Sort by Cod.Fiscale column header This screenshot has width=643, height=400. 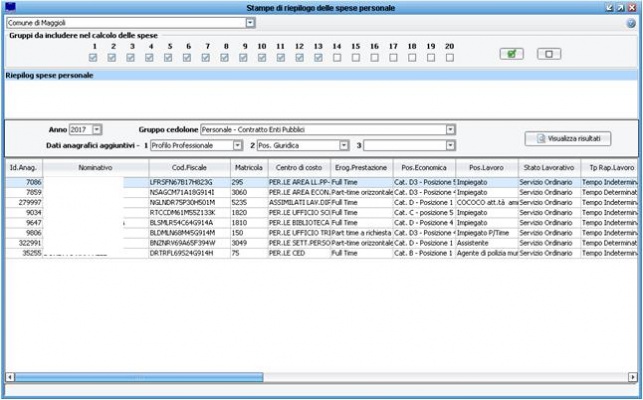point(188,167)
